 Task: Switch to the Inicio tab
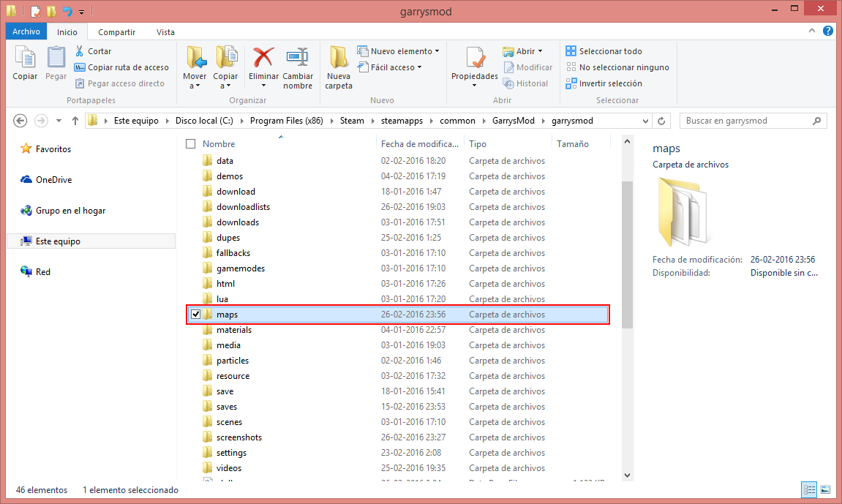click(67, 32)
